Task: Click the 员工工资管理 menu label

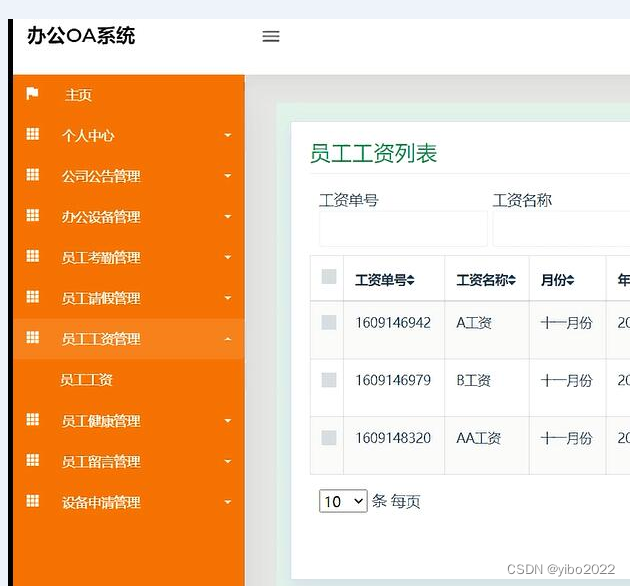Action: pos(101,339)
